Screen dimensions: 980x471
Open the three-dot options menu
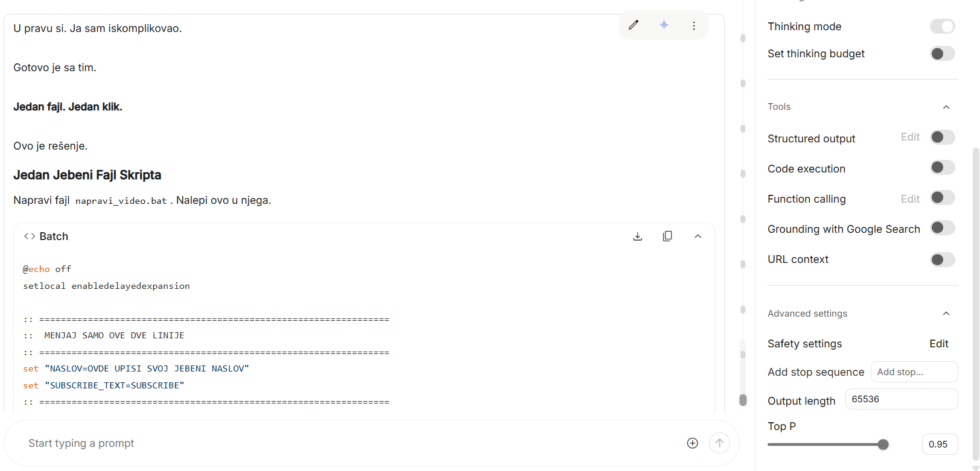tap(694, 25)
